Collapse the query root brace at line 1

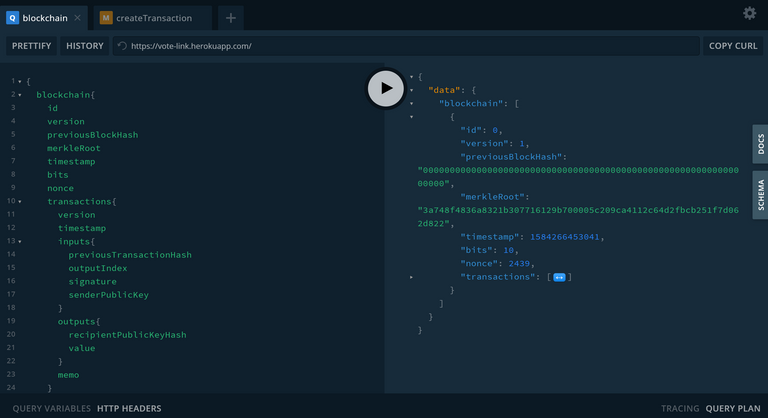[20, 82]
